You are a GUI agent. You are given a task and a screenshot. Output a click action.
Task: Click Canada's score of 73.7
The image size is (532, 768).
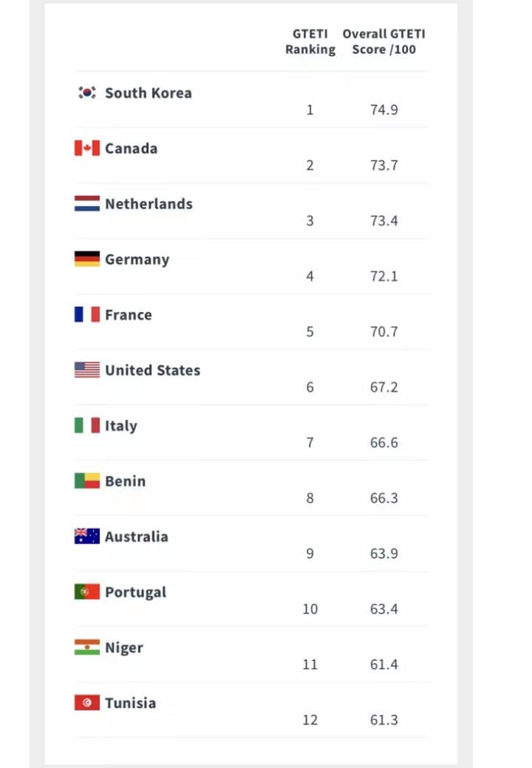[384, 166]
